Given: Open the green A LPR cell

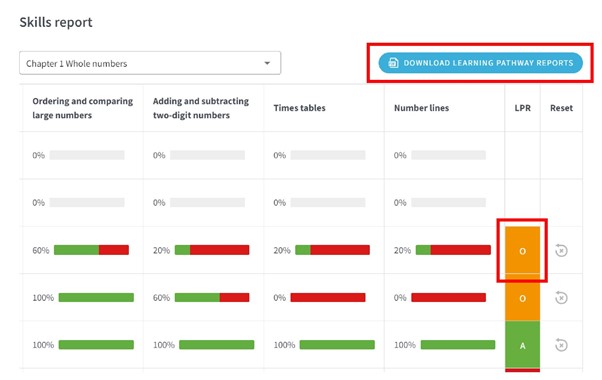Looking at the screenshot, I should 523,345.
